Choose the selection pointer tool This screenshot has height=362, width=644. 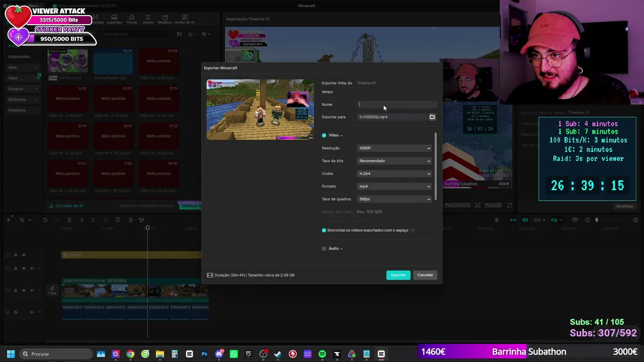pos(22,220)
